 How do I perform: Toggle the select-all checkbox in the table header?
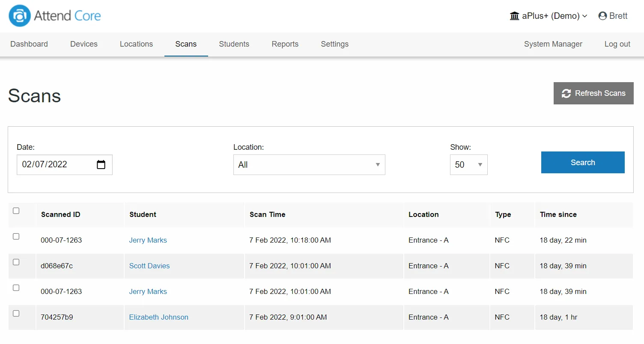click(16, 211)
